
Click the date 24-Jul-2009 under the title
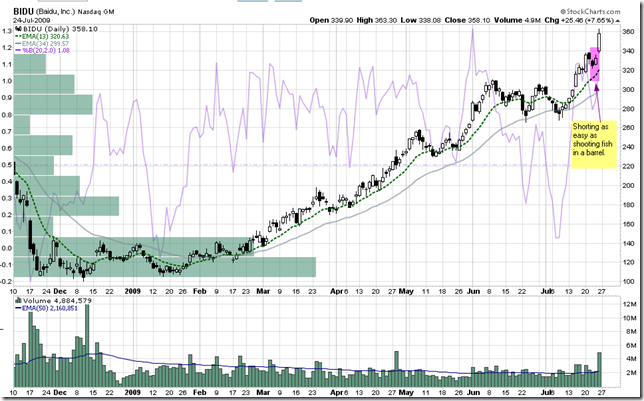(32, 20)
